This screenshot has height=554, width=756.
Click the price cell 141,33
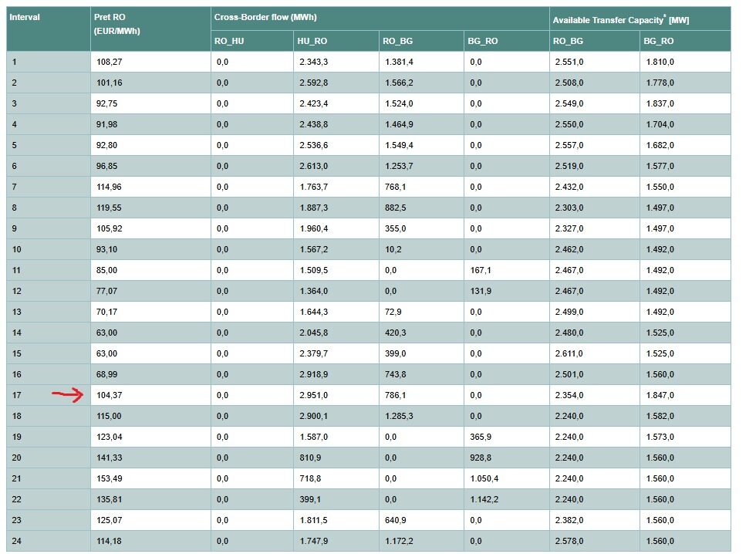pos(110,458)
